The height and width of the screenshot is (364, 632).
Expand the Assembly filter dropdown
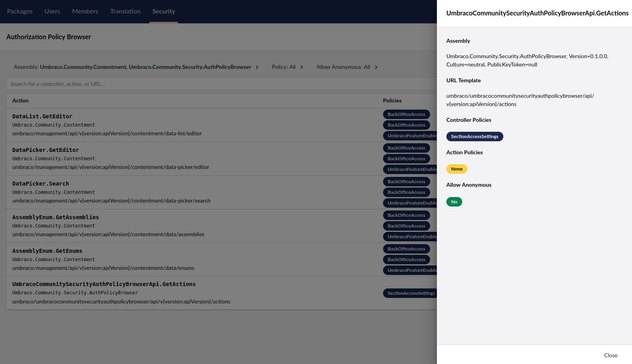pyautogui.click(x=136, y=67)
